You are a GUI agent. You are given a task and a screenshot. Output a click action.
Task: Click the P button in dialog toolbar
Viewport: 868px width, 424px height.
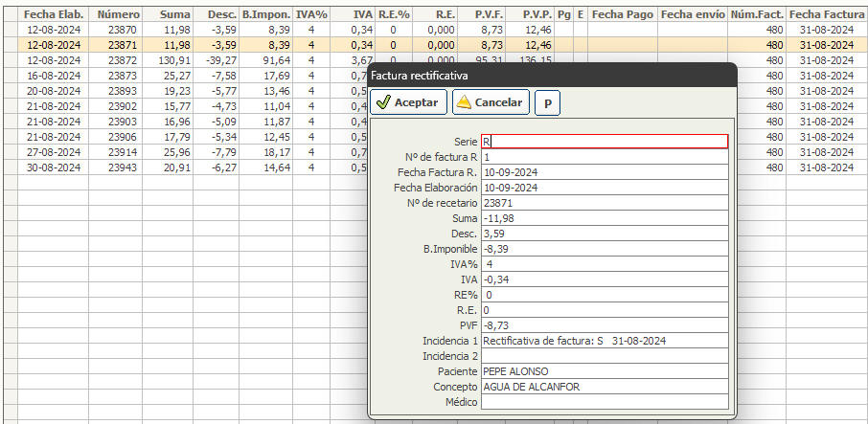(547, 102)
